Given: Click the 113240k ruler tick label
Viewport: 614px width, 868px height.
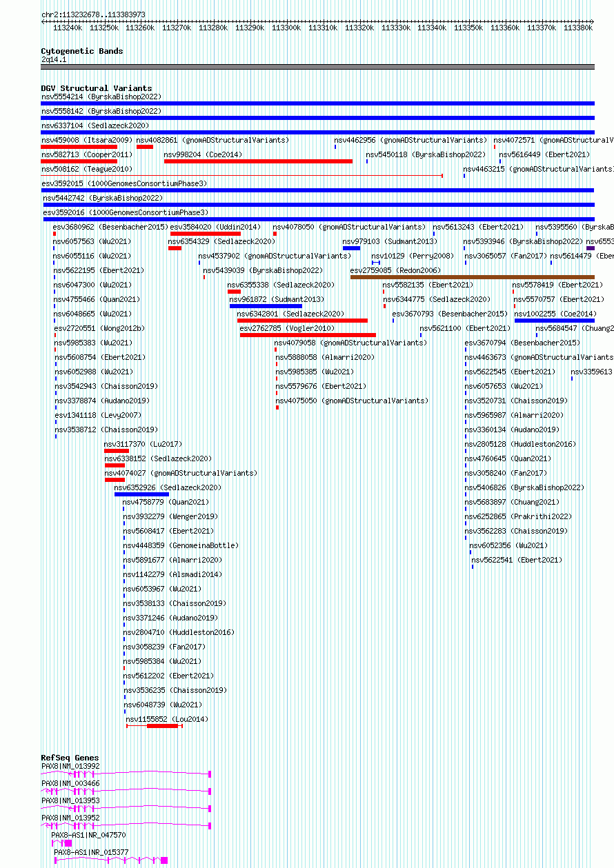Looking at the screenshot, I should click(x=68, y=28).
